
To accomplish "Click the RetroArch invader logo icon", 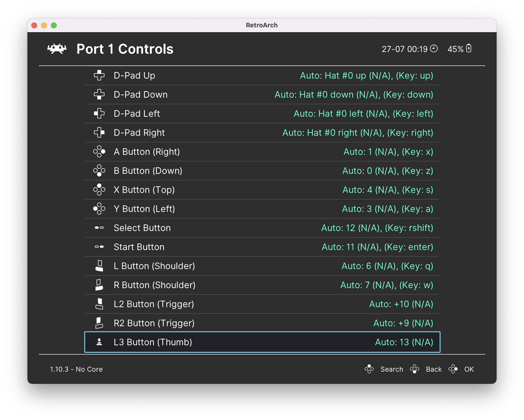I will coord(57,49).
